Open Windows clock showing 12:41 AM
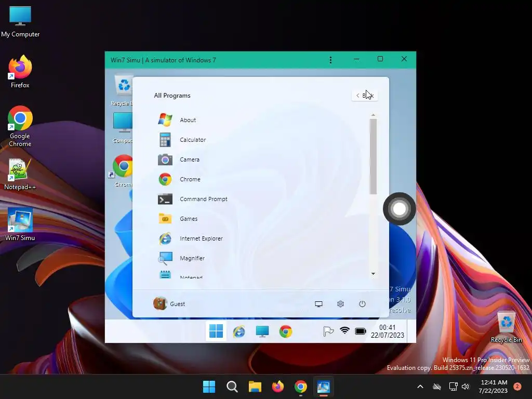The image size is (532, 399). click(493, 387)
